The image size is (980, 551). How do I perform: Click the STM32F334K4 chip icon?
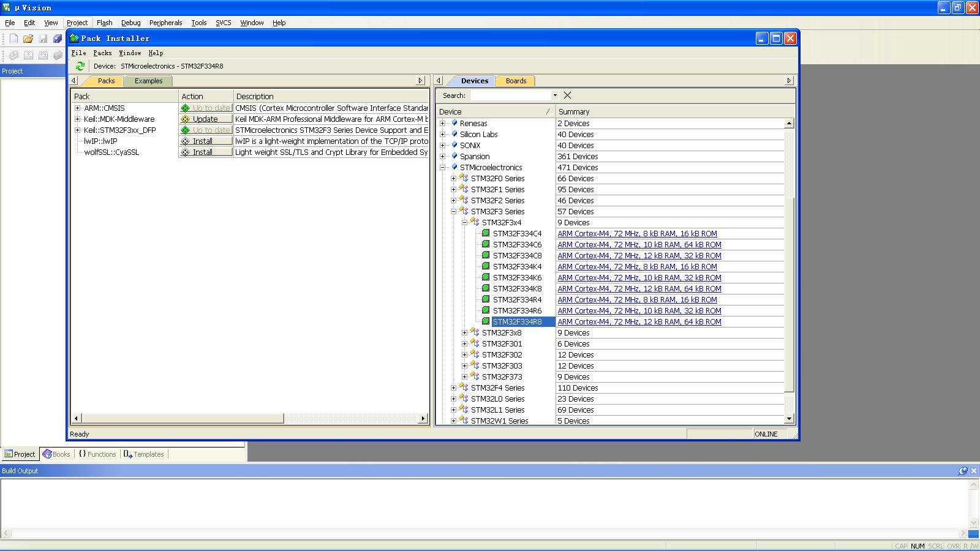[x=486, y=266]
